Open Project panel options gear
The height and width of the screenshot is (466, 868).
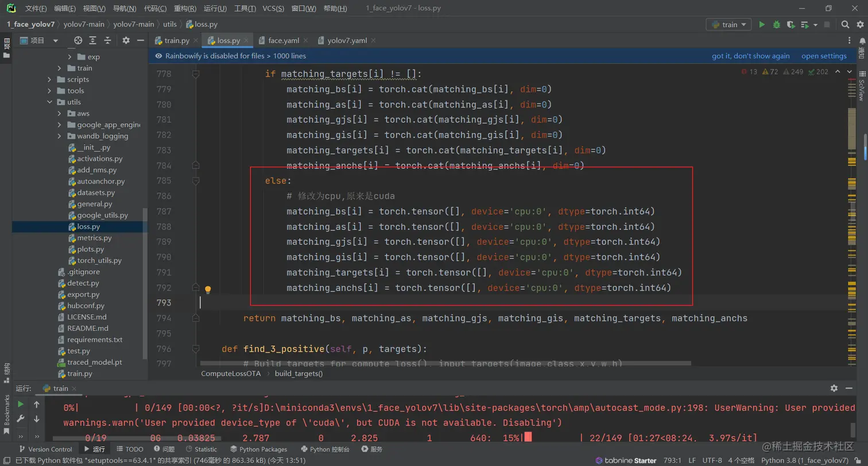pos(126,40)
